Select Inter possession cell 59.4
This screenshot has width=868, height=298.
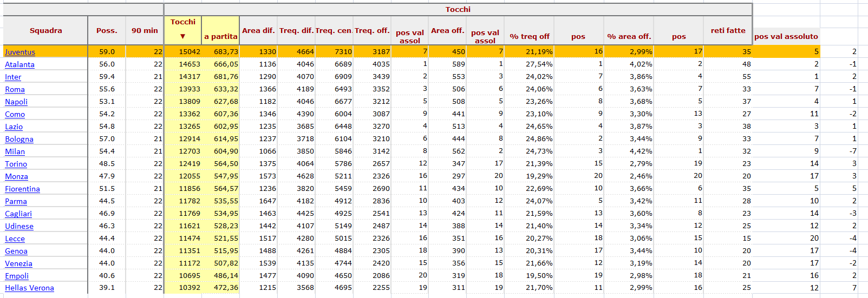(x=107, y=76)
